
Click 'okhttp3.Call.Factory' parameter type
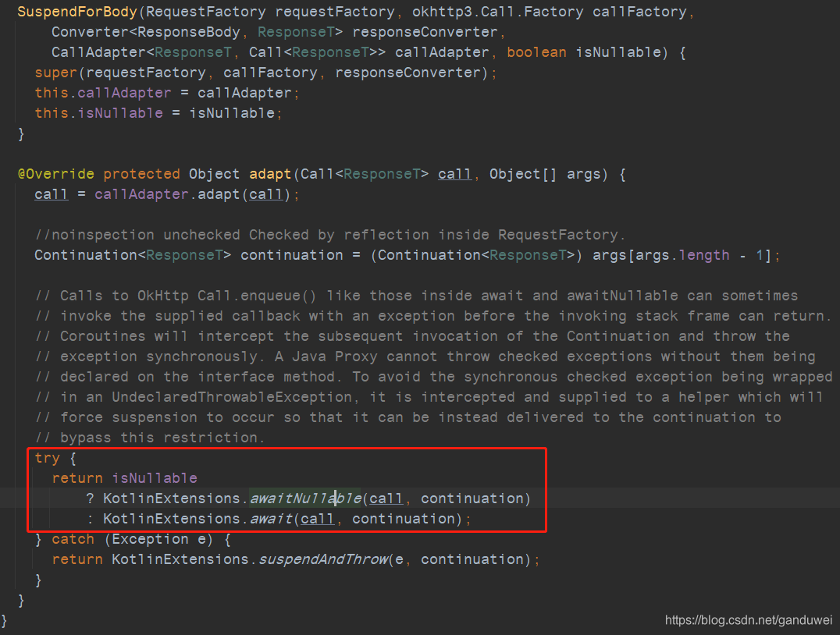pos(498,12)
